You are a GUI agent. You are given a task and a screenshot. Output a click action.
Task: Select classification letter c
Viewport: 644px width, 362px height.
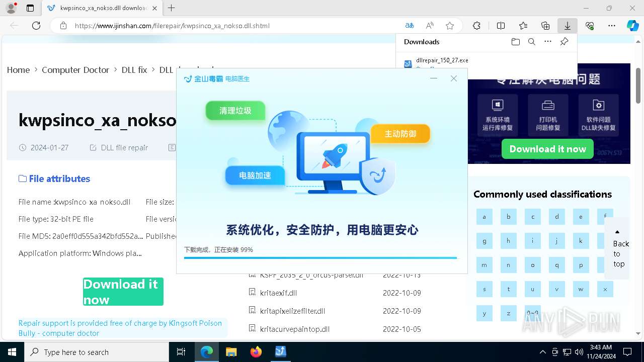click(x=533, y=217)
